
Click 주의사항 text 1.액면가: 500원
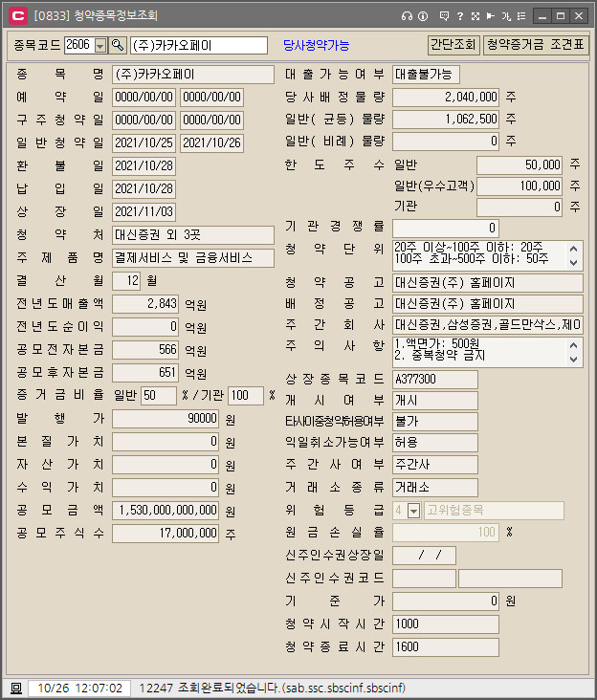437,343
